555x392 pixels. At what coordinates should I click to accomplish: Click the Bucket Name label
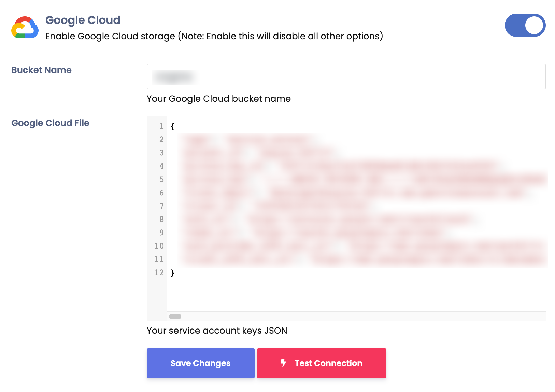click(x=41, y=70)
